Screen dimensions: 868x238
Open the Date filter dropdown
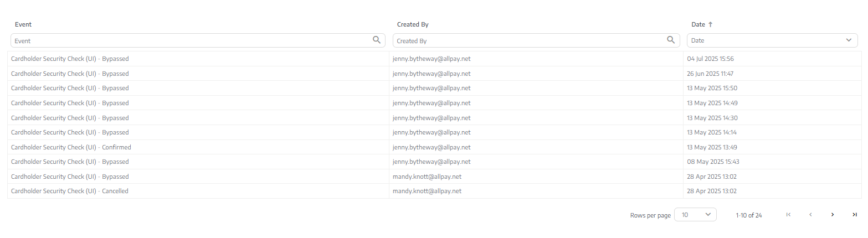coord(772,40)
